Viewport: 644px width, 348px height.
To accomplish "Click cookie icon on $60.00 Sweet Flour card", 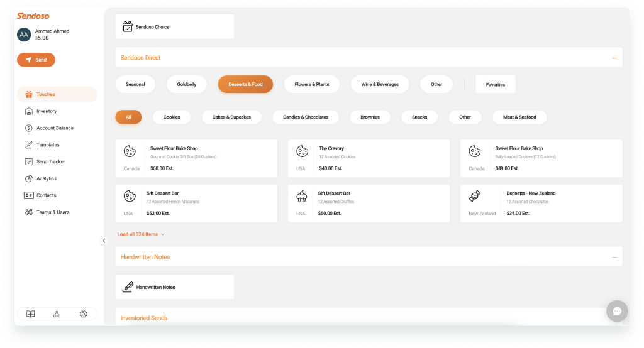I will pyautogui.click(x=130, y=151).
